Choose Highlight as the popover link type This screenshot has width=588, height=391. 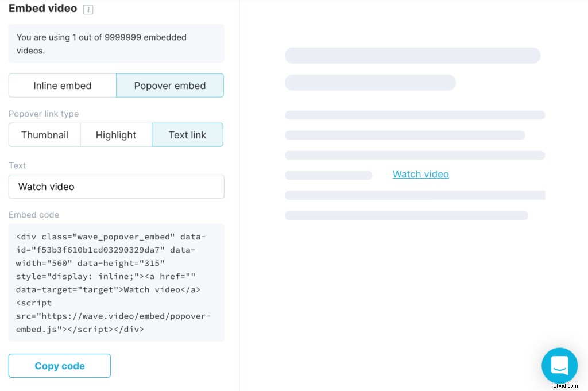pos(115,134)
